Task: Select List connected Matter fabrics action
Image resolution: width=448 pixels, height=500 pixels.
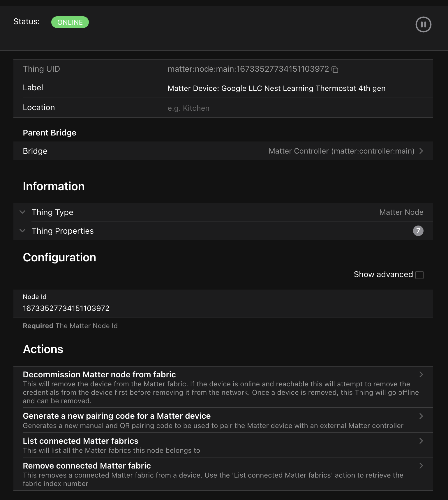Action: click(x=80, y=441)
